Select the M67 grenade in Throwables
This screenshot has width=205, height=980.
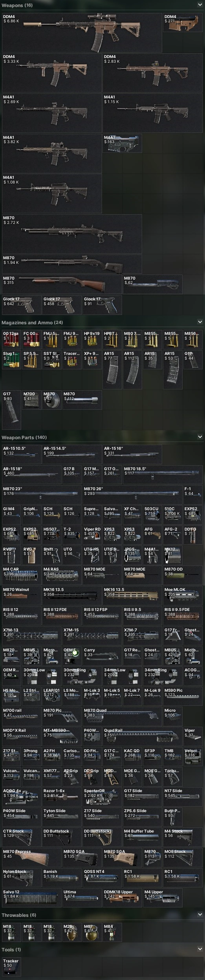point(92,933)
